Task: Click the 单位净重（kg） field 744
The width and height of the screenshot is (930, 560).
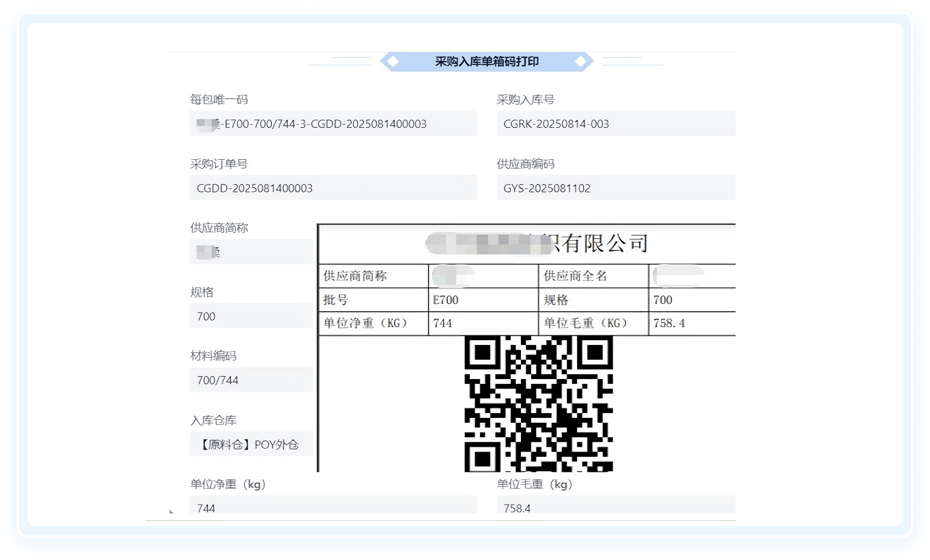Action: tap(333, 505)
